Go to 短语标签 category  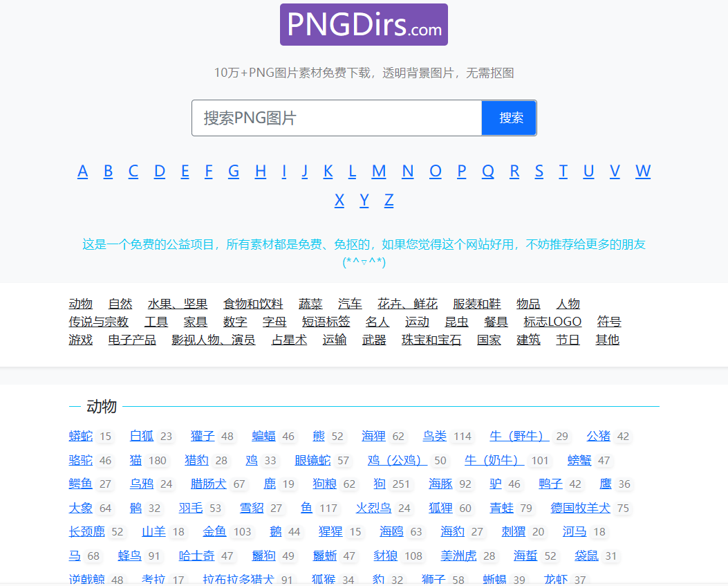[x=326, y=322]
